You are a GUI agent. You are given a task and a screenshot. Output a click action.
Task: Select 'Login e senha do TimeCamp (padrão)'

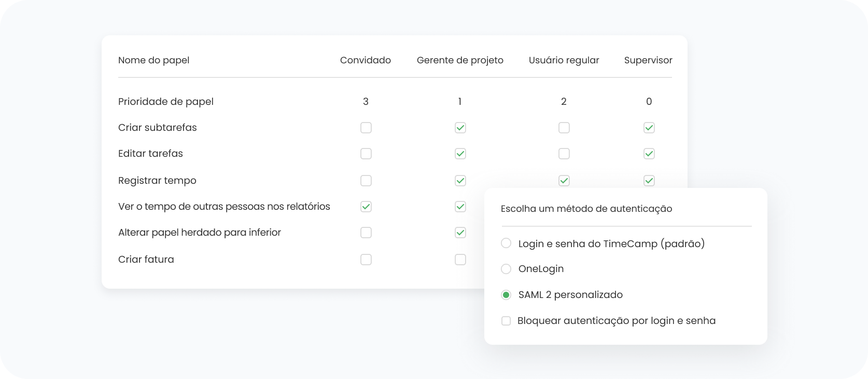pyautogui.click(x=506, y=243)
